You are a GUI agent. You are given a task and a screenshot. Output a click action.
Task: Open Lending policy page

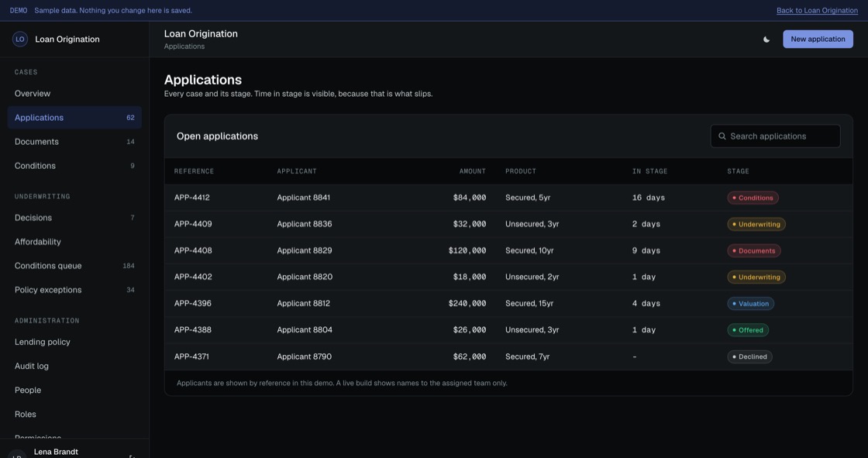pyautogui.click(x=74, y=342)
